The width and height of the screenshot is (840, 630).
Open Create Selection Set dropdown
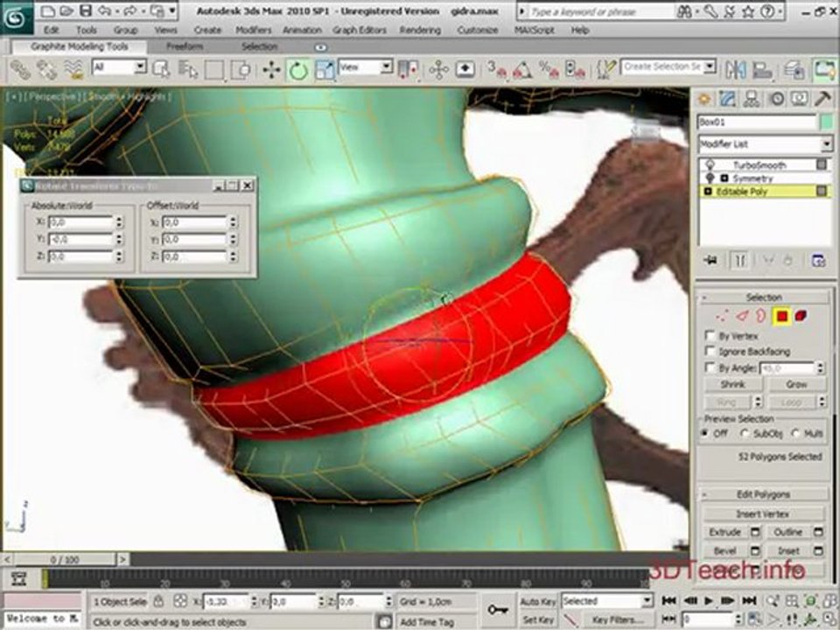point(710,67)
